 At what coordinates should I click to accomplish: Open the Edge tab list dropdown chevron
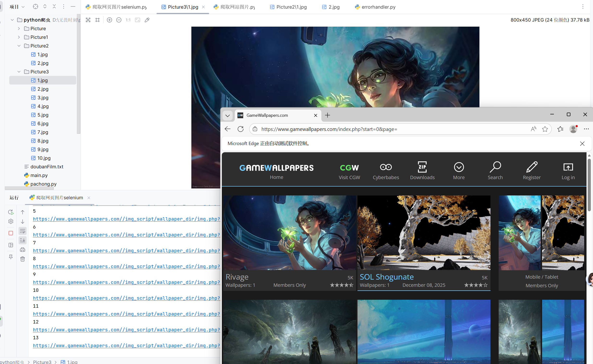pyautogui.click(x=227, y=115)
